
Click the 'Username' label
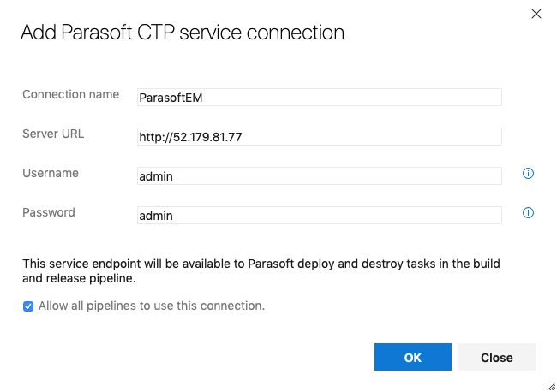(51, 173)
